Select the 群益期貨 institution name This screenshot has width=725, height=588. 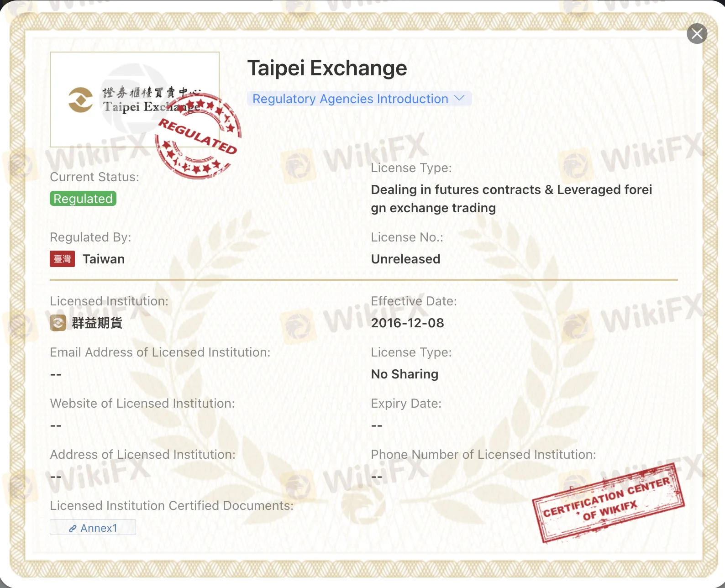click(x=97, y=323)
